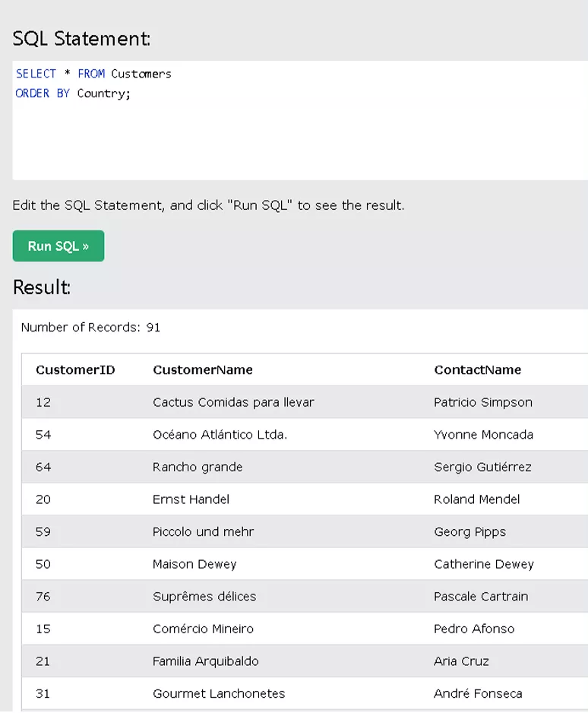Click the SELECT keyword in the query

[36, 74]
